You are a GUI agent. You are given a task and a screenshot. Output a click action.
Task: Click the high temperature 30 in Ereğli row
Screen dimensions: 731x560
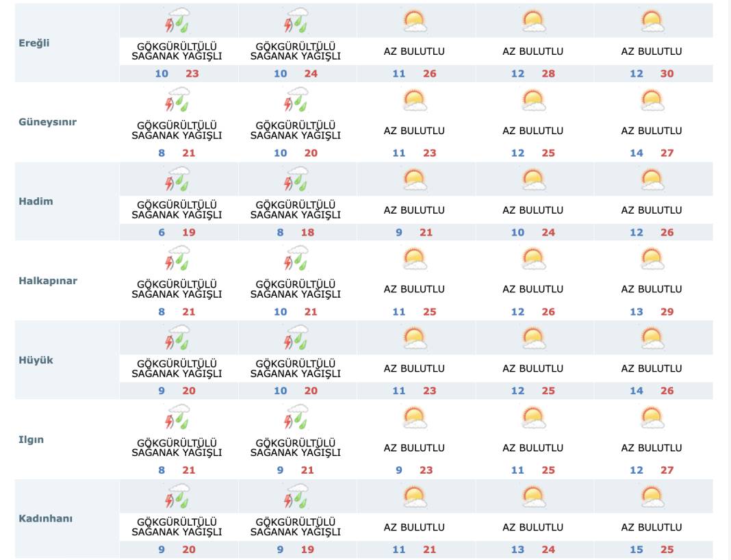tap(667, 74)
